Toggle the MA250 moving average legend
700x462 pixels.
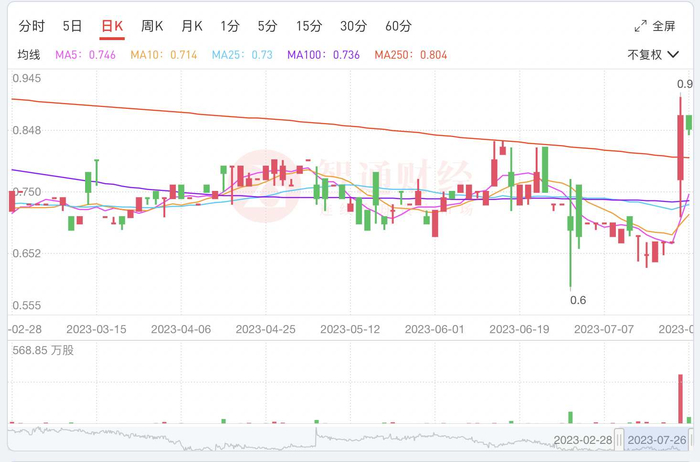click(x=411, y=55)
